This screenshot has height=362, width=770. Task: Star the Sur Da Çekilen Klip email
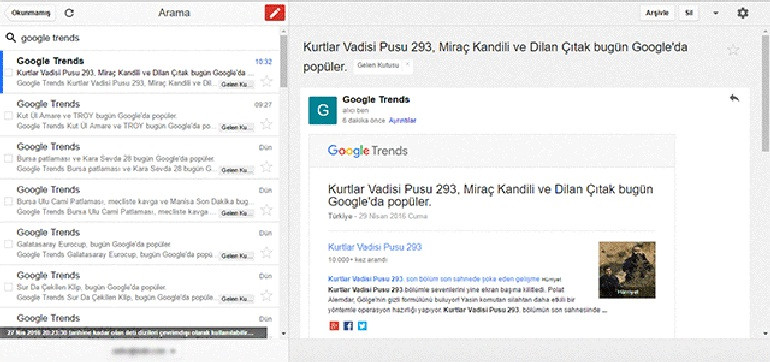coord(266,295)
